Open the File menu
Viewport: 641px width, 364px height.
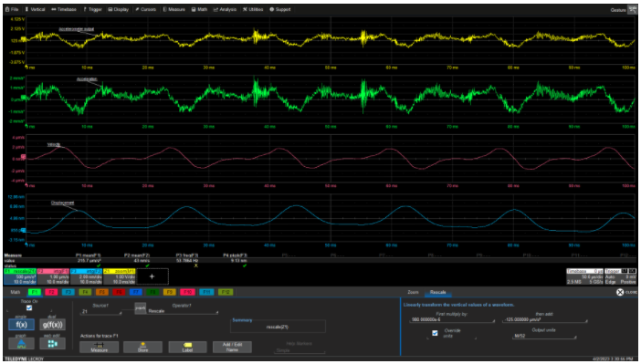pos(12,9)
